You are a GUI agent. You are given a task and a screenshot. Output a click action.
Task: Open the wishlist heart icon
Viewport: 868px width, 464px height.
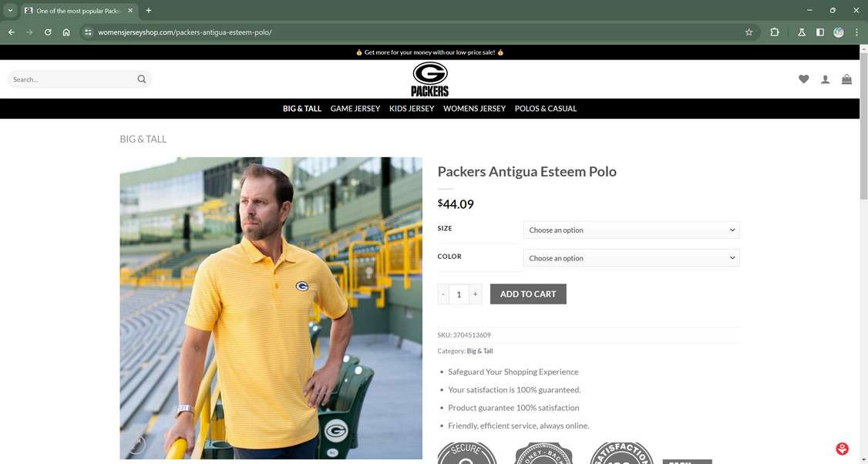point(804,79)
